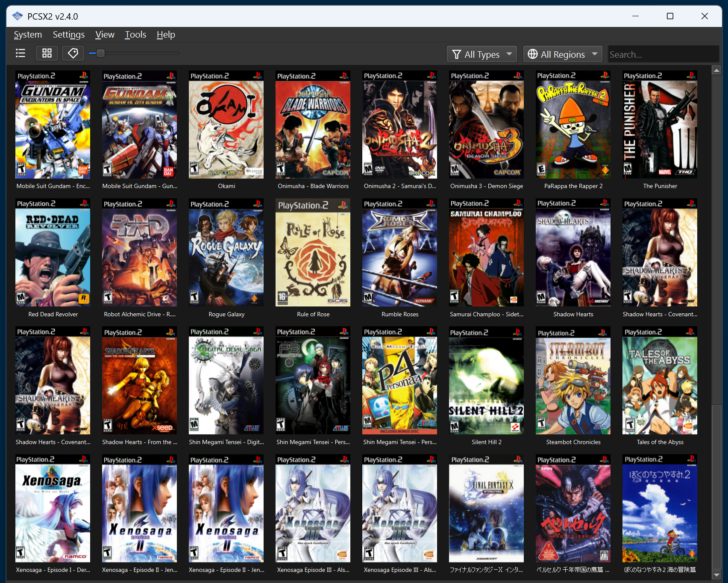728x583 pixels.
Task: Open the Settings menu
Action: (x=69, y=35)
